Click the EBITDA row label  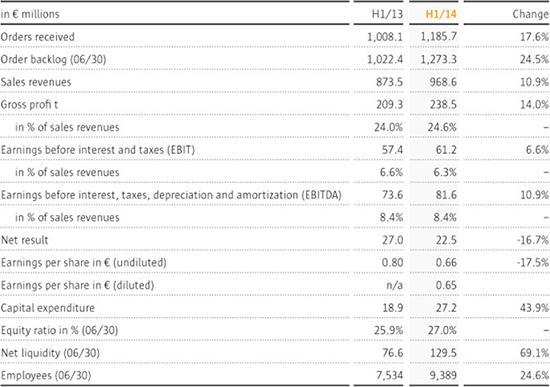pos(171,195)
